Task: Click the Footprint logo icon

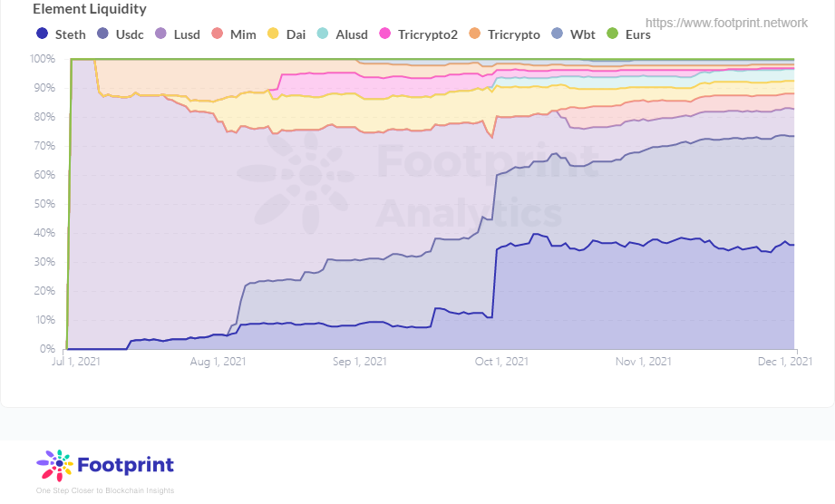Action: click(x=54, y=465)
